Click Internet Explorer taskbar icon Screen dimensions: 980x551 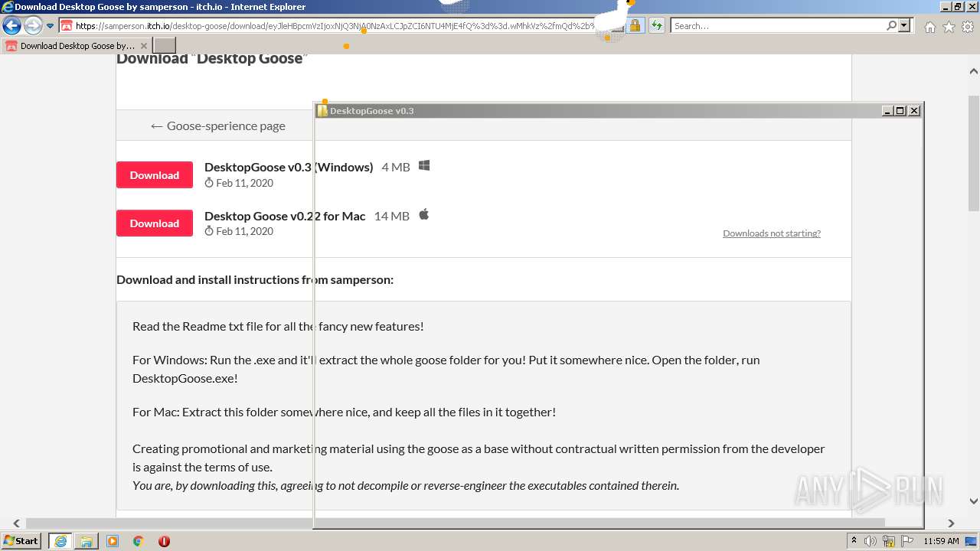(60, 541)
